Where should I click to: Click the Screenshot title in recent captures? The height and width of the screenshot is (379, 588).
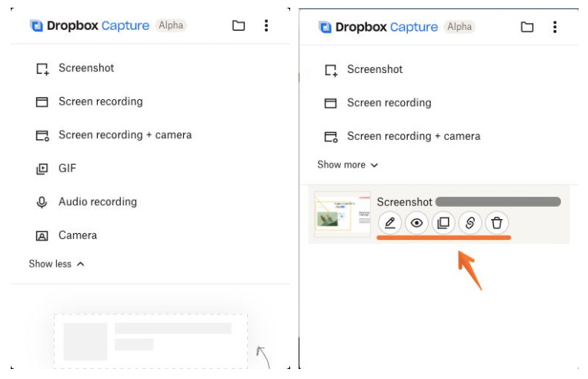pos(404,202)
